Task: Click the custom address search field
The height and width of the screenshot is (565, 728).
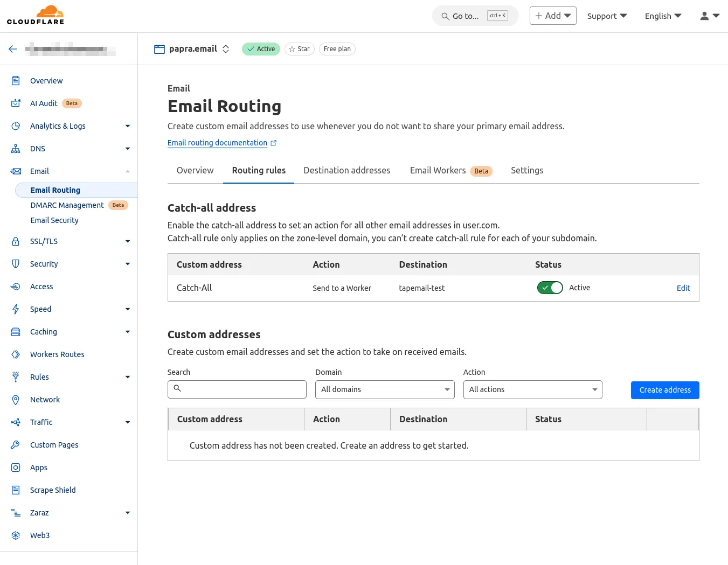Action: coord(237,389)
